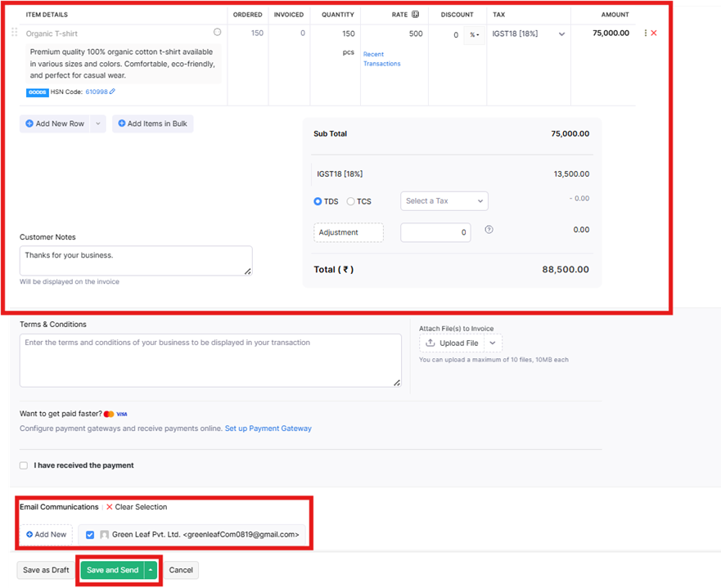The width and height of the screenshot is (721, 588).
Task: Click the item image placeholder circle
Action: (x=217, y=31)
